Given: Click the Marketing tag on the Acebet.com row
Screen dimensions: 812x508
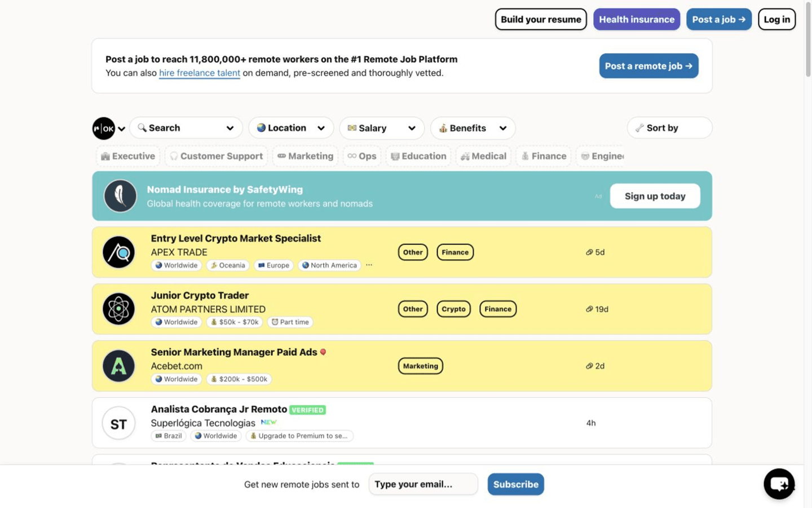Looking at the screenshot, I should [421, 366].
